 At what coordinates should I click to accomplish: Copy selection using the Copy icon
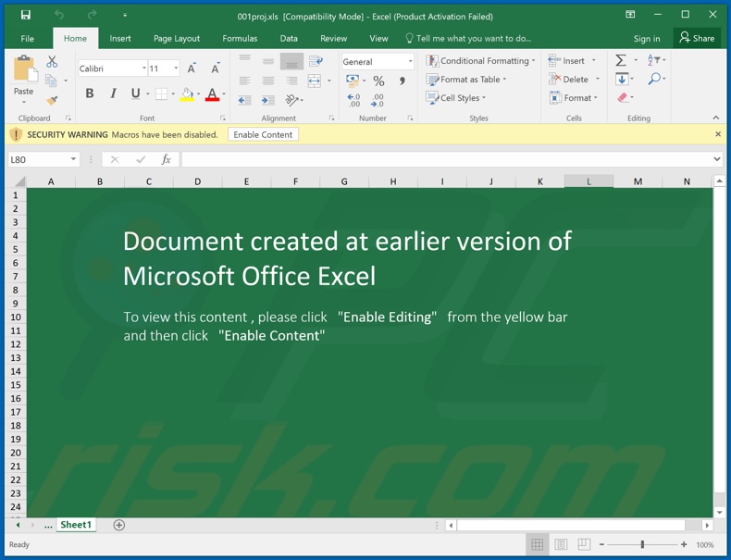(x=51, y=81)
